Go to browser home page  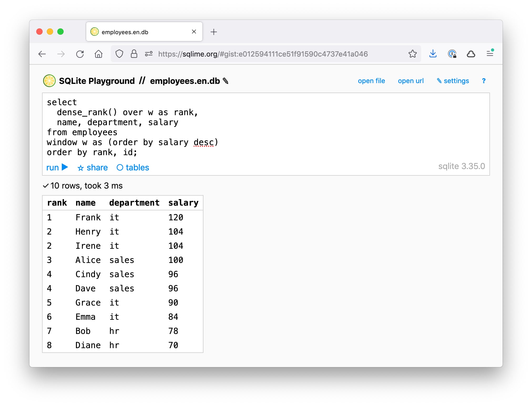99,54
